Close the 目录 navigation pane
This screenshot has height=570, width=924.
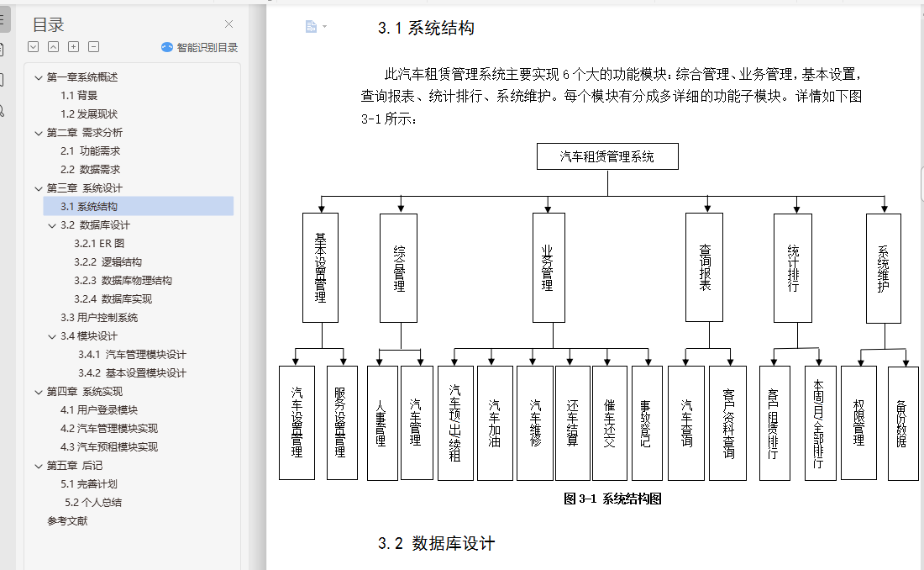pyautogui.click(x=228, y=24)
